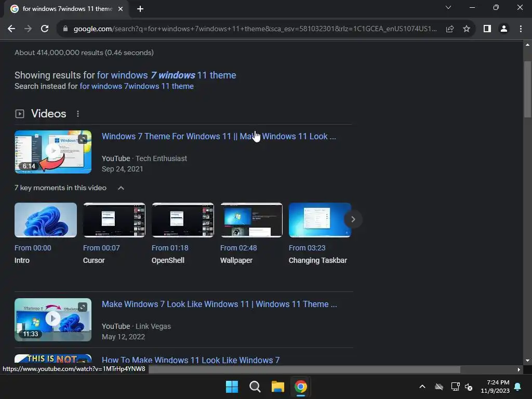The image size is (532, 399).
Task: Open the Chrome side panel
Action: coord(487,29)
